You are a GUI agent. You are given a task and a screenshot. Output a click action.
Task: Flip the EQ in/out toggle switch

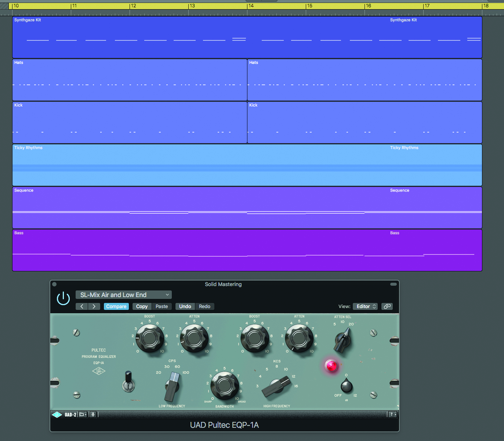[128, 382]
